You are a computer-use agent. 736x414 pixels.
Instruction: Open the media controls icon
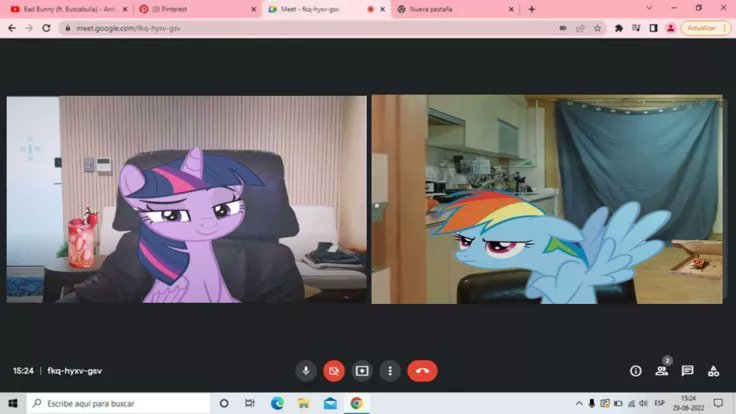coord(636,28)
